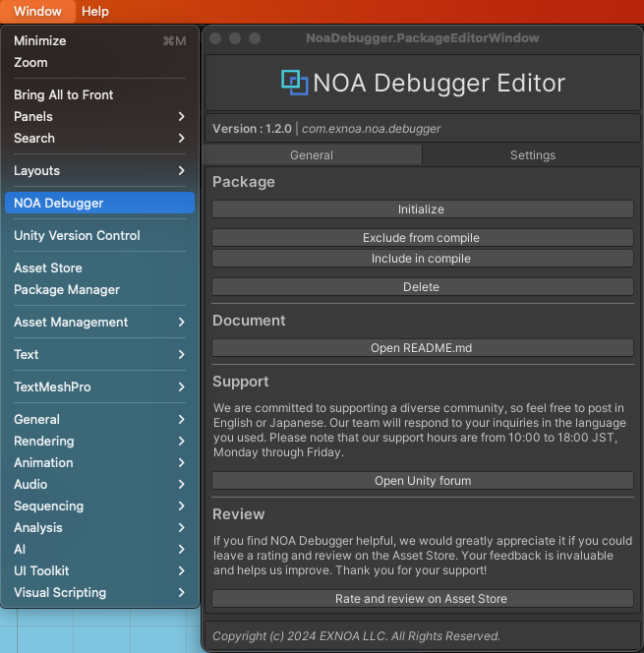Click the com.exnoa.noa.debugger package name text
The image size is (644, 653).
371,129
